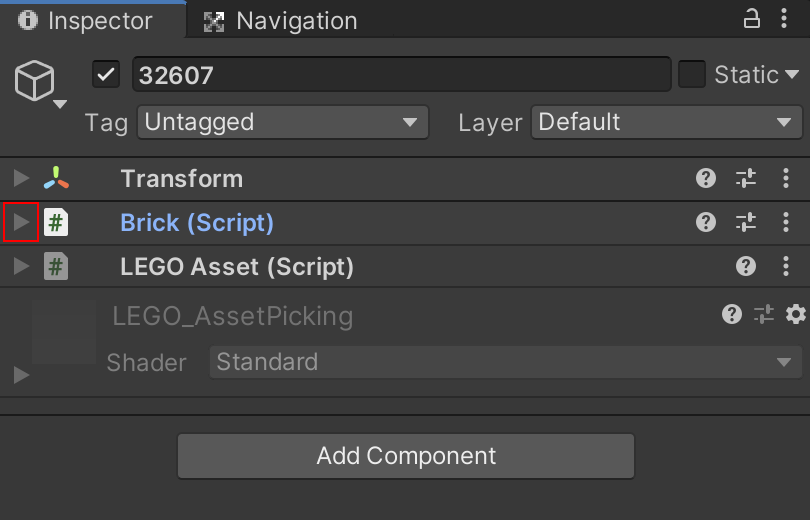Open Brick script presets icon
The image size is (810, 520).
(x=746, y=223)
